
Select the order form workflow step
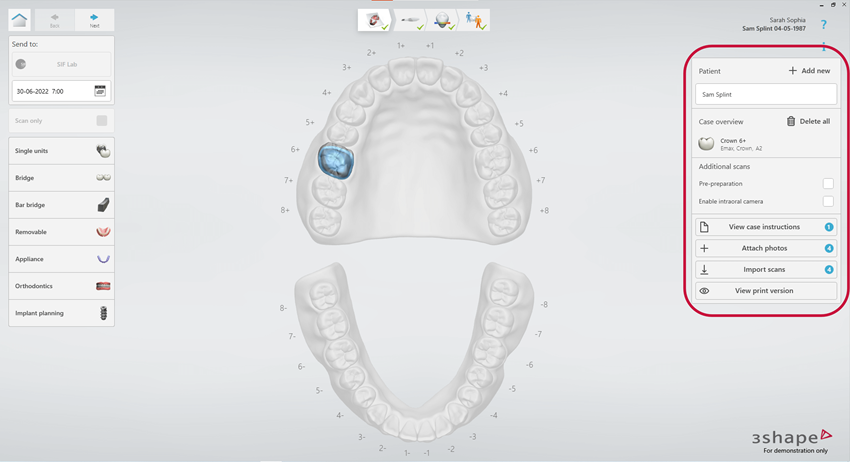click(374, 20)
